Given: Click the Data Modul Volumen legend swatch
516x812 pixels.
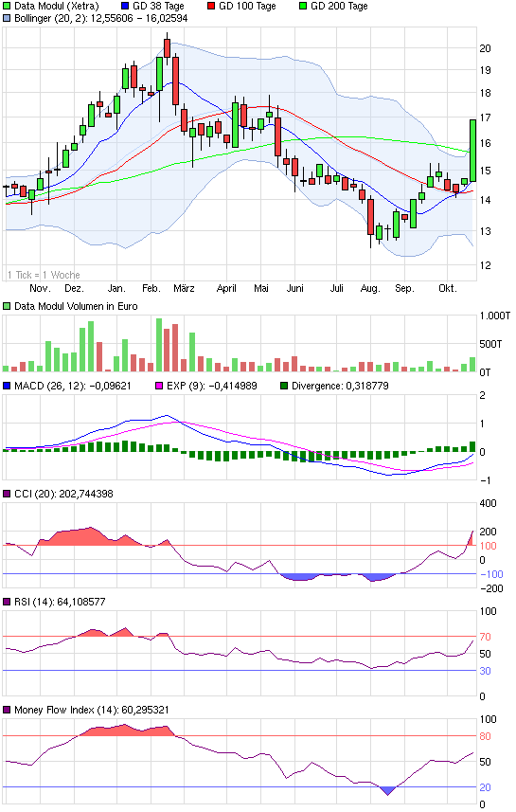Looking at the screenshot, I should coord(7,306).
